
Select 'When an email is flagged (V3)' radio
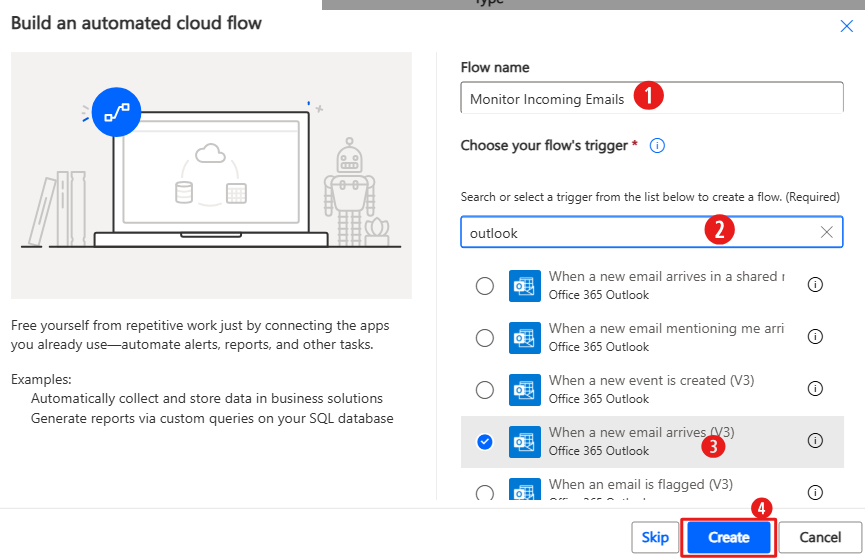(x=485, y=492)
